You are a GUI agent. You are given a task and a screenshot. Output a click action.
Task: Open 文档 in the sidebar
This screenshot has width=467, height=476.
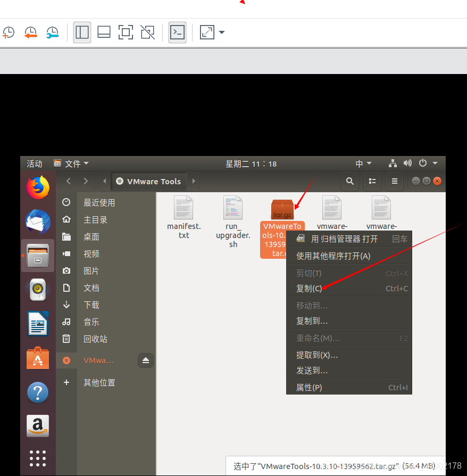(106, 288)
